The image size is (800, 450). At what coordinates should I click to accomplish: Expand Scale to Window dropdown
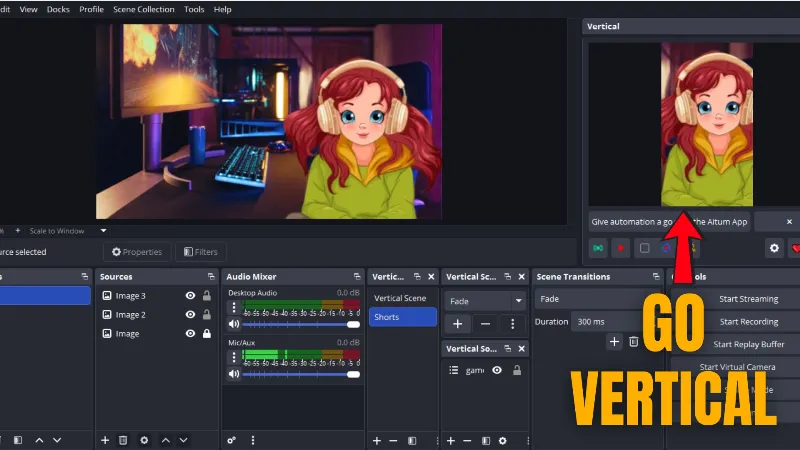coord(102,231)
